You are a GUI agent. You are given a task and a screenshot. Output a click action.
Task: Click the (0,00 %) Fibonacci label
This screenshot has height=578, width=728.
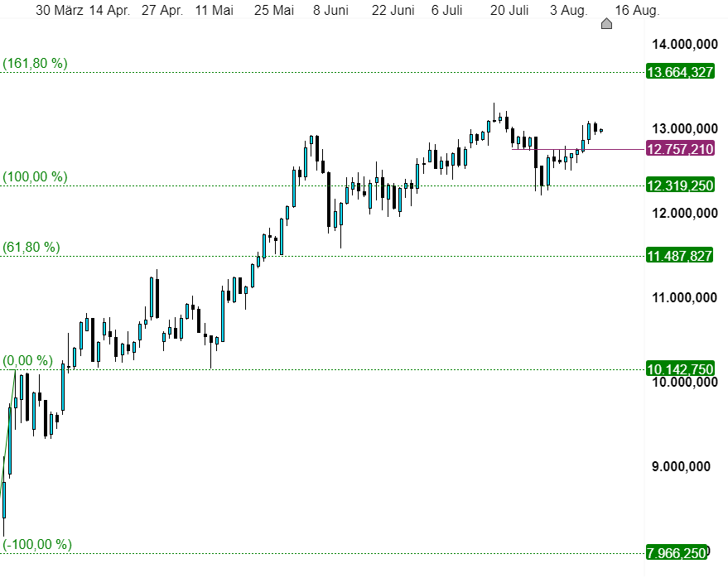pyautogui.click(x=27, y=361)
